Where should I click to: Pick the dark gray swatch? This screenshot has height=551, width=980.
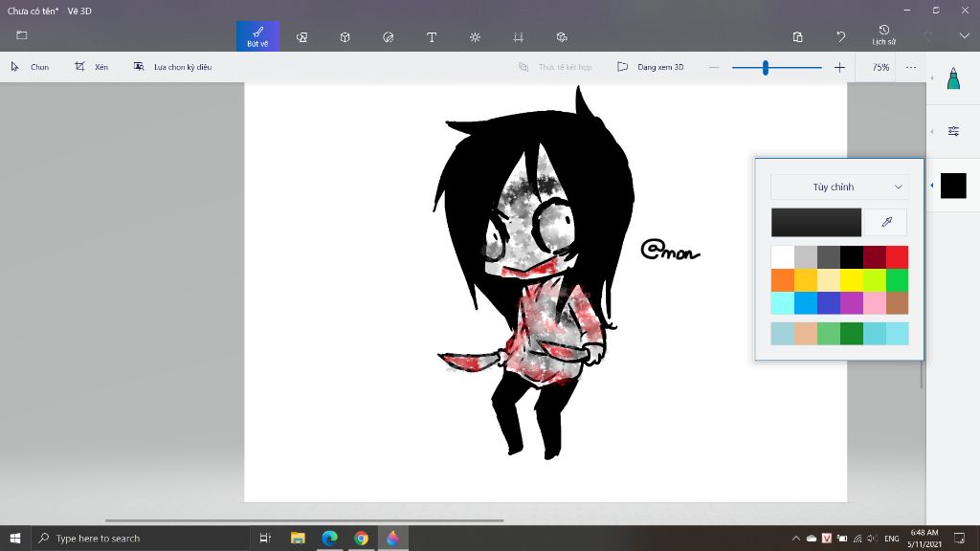click(x=828, y=256)
